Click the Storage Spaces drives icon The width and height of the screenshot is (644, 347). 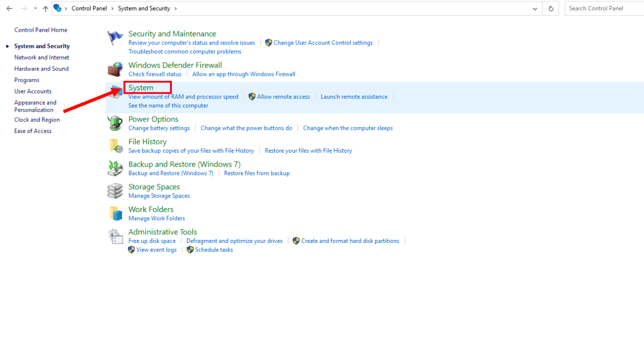115,191
